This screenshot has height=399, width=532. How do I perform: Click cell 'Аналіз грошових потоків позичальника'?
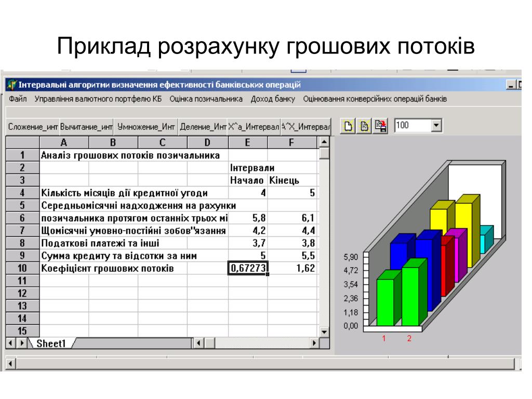coord(130,155)
